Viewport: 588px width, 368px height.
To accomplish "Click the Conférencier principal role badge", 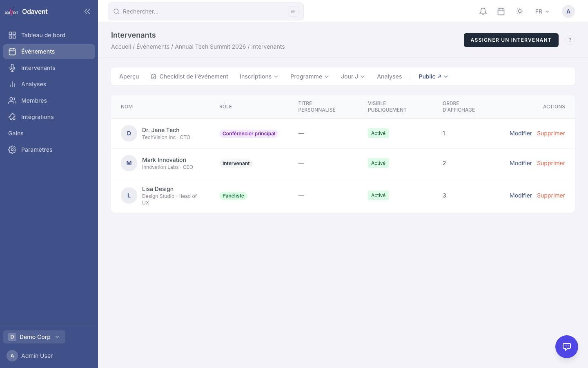I will point(249,134).
